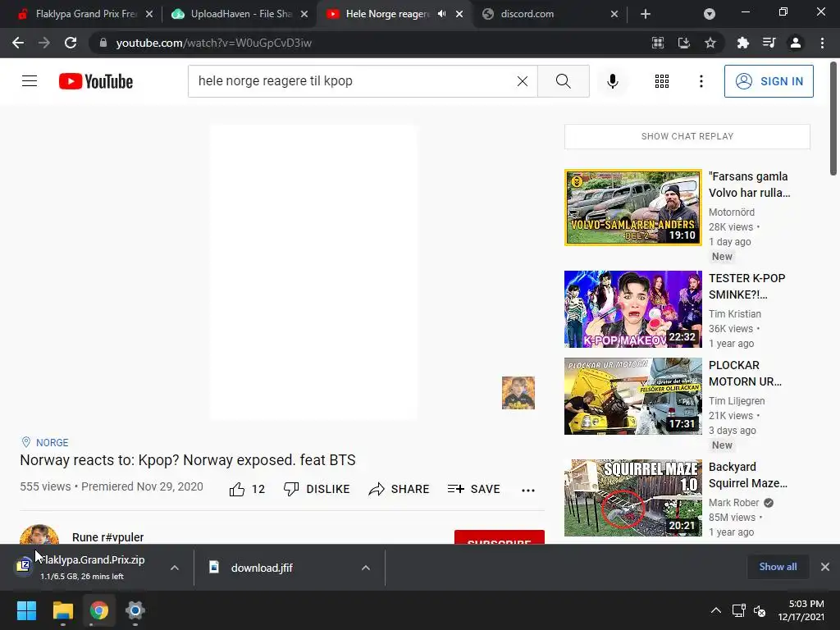Show hidden system tray icons
840x630 pixels.
coord(715,610)
